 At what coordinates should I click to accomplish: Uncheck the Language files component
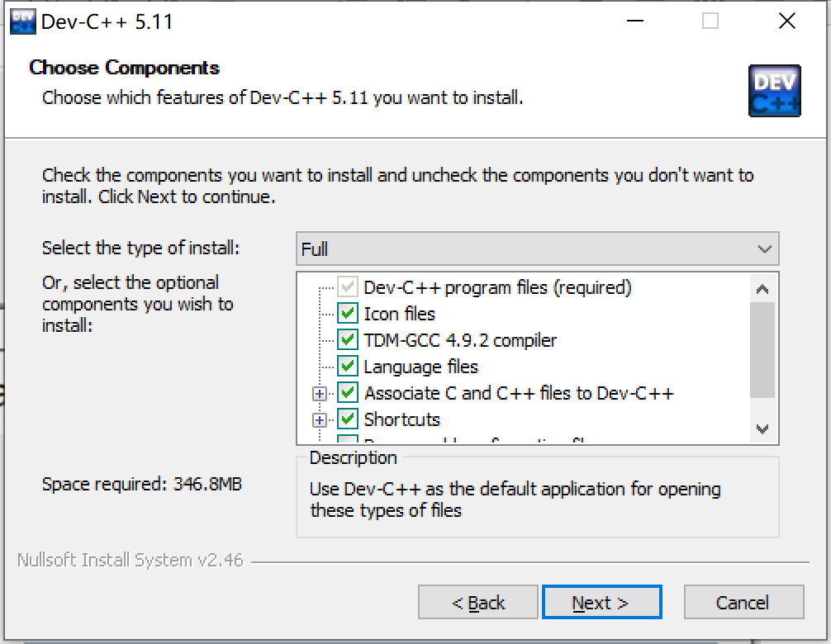point(348,367)
